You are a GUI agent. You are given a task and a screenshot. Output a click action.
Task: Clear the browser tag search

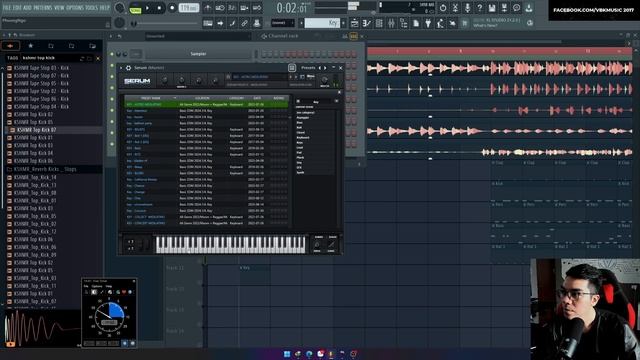coord(98,58)
